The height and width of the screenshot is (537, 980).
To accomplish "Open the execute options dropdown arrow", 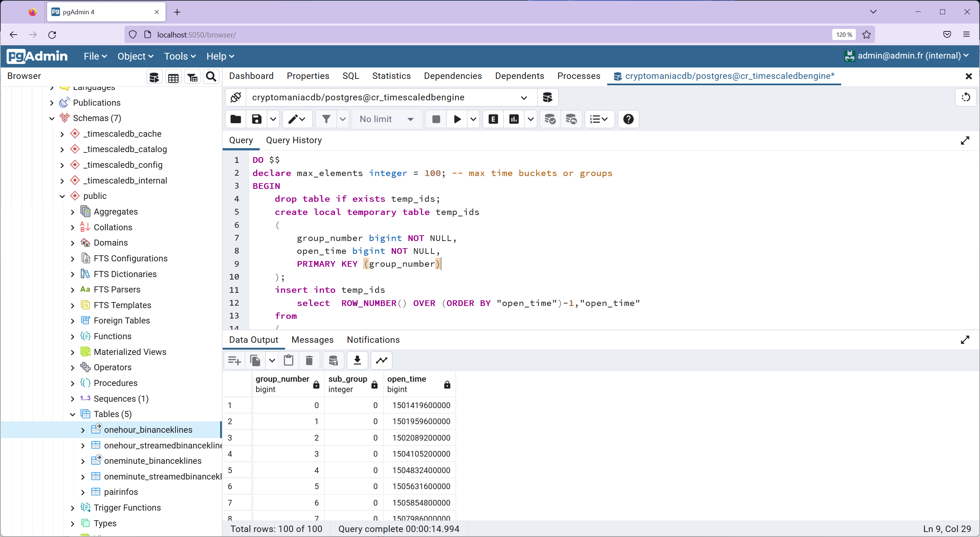I will click(x=473, y=119).
